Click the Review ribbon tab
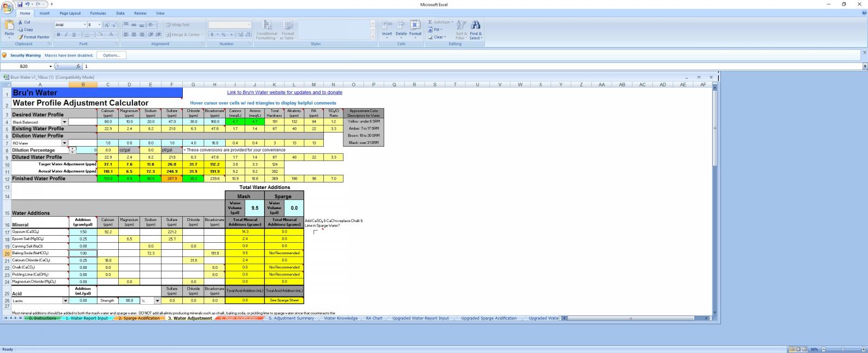 [140, 13]
